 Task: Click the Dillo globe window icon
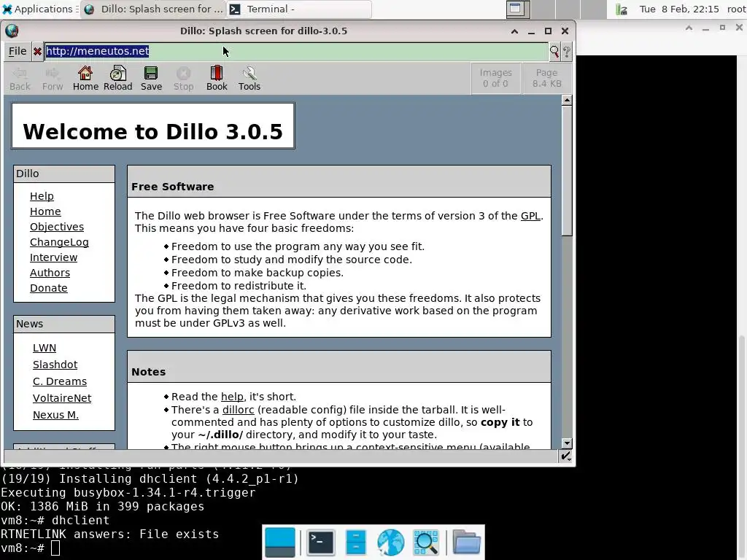point(12,31)
